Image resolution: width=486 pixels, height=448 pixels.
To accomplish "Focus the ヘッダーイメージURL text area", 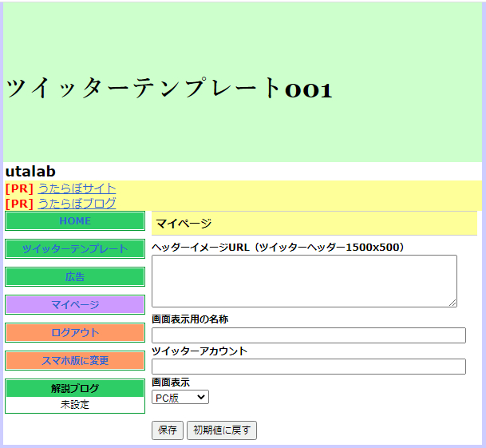I will tap(304, 281).
